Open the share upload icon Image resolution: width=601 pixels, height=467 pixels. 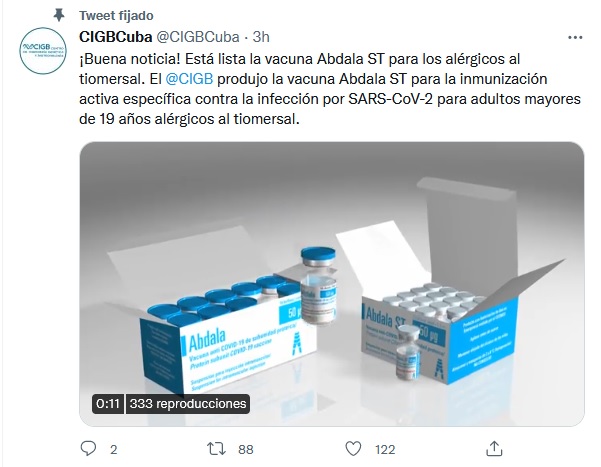494,448
